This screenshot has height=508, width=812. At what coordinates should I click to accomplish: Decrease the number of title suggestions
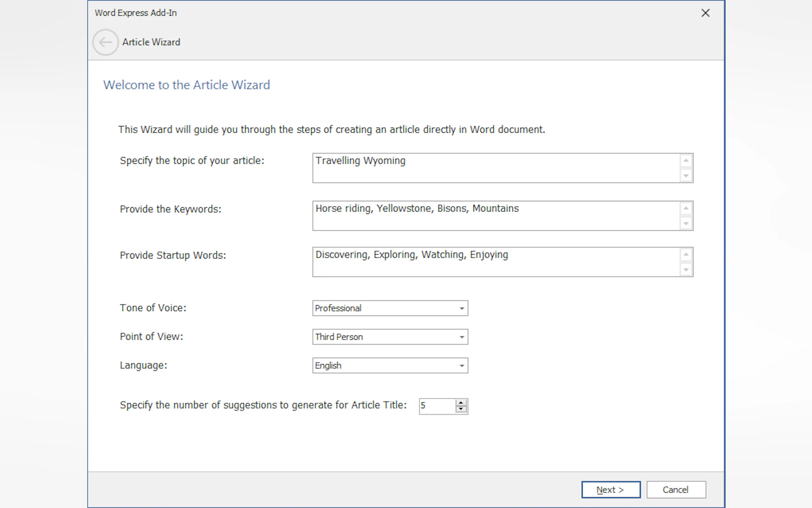pos(461,409)
